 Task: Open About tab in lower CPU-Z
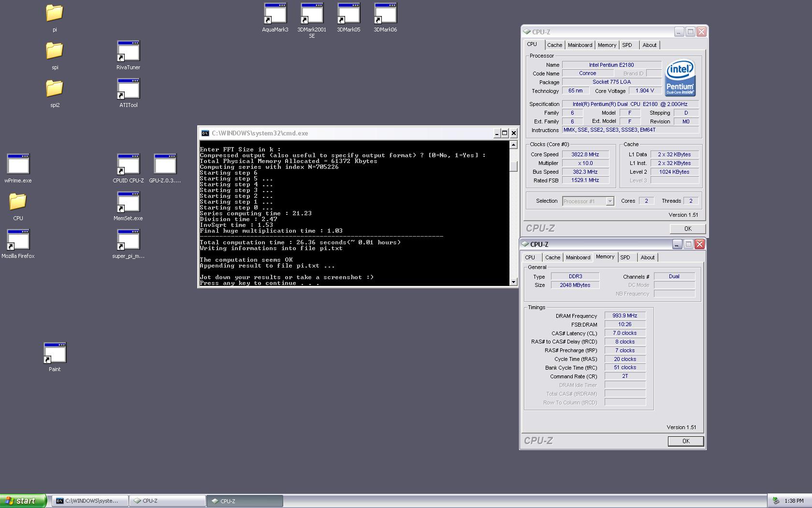tap(648, 257)
